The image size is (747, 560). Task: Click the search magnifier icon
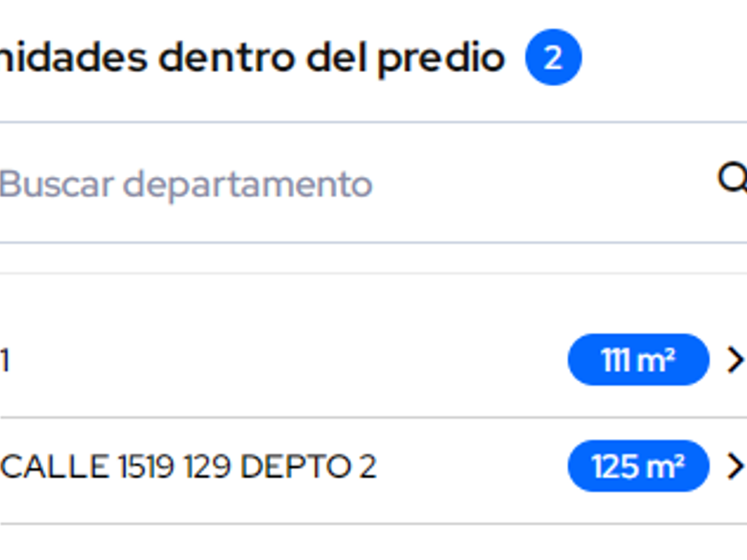pyautogui.click(x=733, y=180)
